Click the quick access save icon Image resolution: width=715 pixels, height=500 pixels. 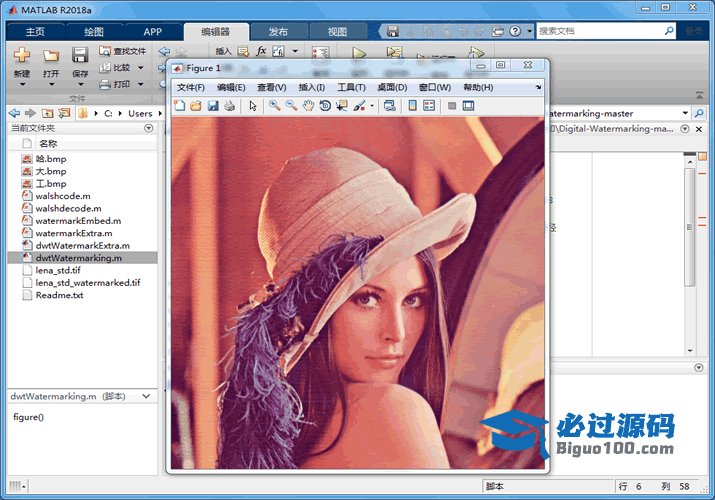[393, 31]
